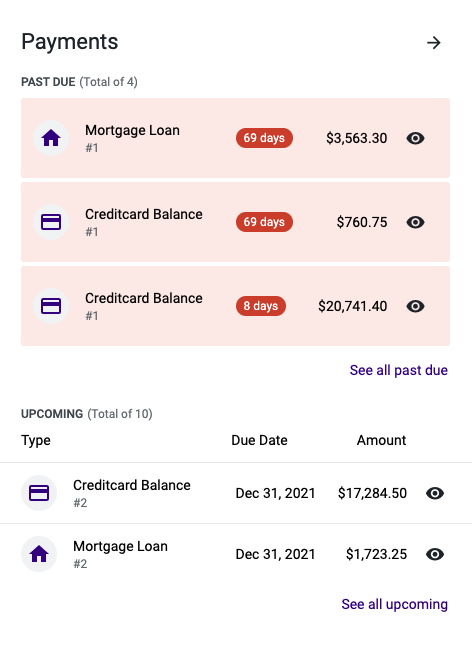Toggle eye icon for $760.75 payment

click(x=415, y=222)
